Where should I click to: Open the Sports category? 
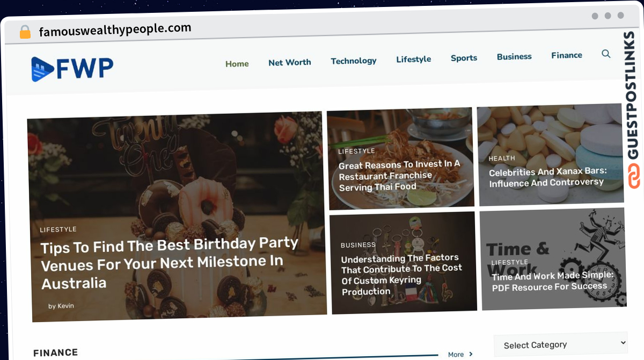click(464, 57)
